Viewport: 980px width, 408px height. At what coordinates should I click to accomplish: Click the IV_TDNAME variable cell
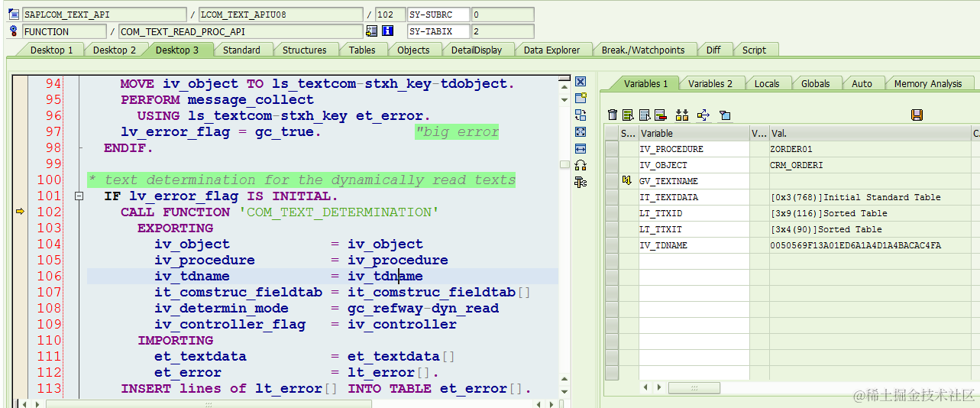click(x=694, y=245)
